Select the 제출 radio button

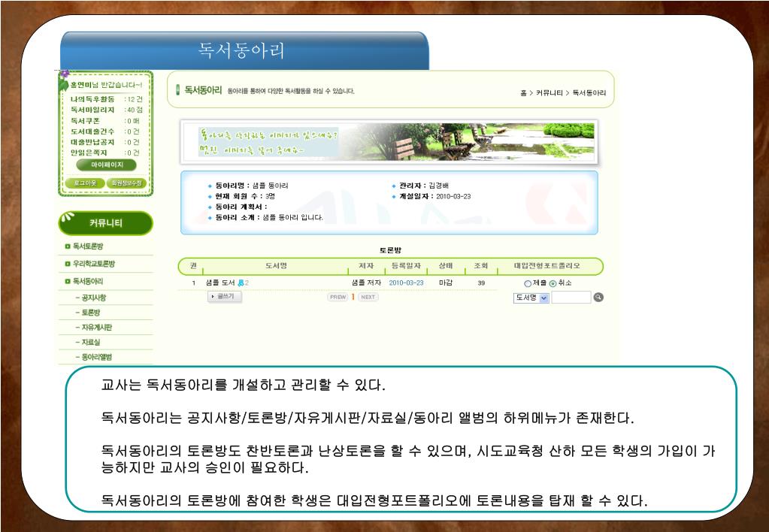528,283
